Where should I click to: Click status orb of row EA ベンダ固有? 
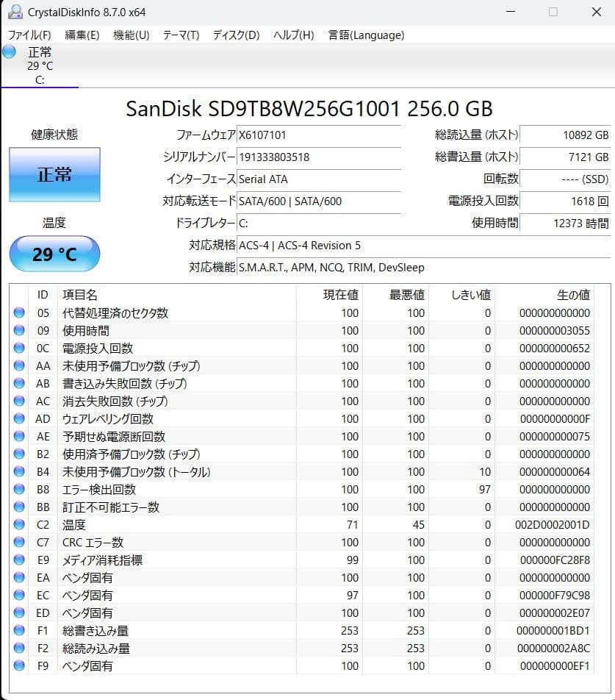(18, 577)
